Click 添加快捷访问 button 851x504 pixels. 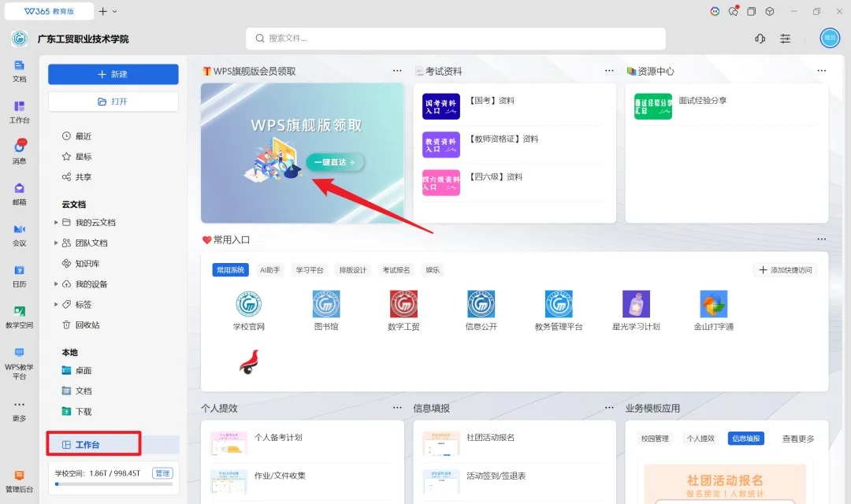point(786,270)
